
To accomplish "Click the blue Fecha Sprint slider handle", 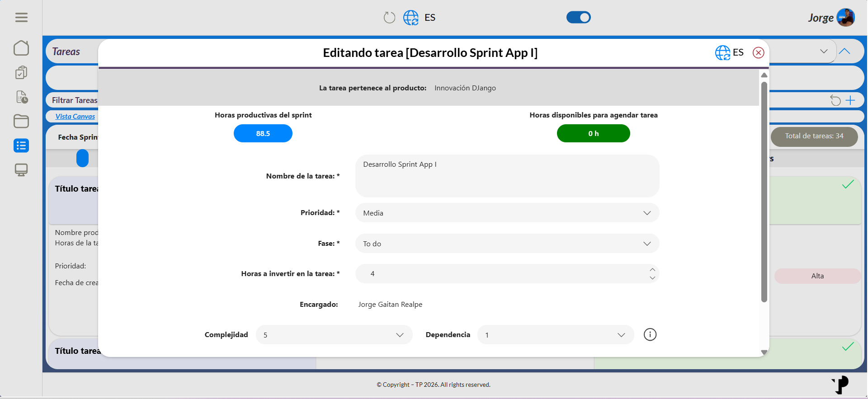I will click(82, 158).
